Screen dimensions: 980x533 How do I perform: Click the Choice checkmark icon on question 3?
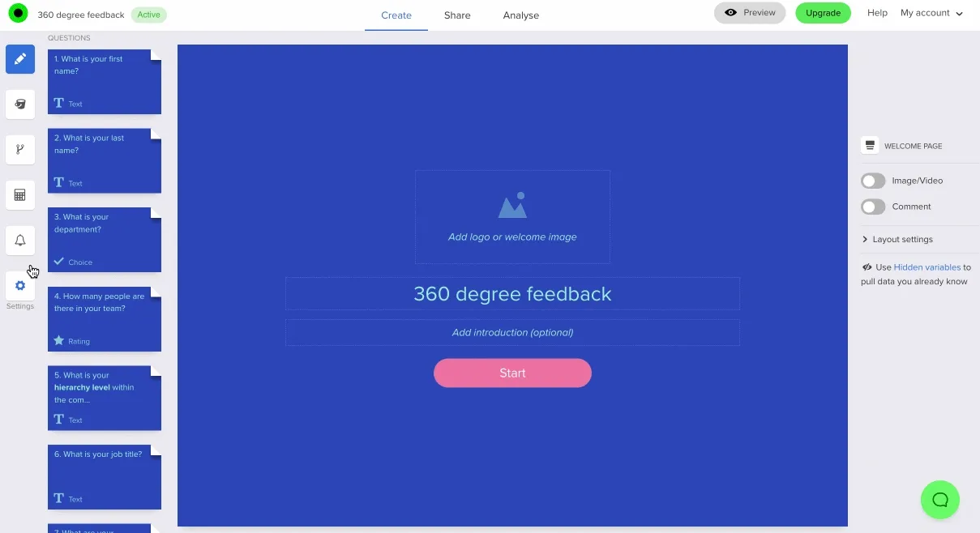pyautogui.click(x=58, y=262)
